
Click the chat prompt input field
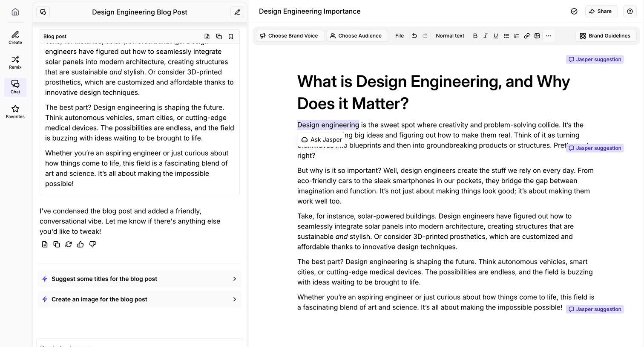pyautogui.click(x=140, y=343)
